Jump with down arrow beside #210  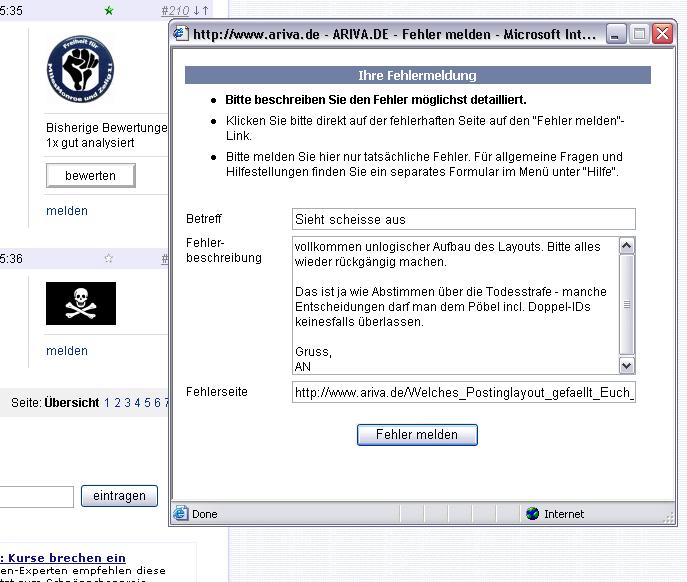[x=196, y=11]
